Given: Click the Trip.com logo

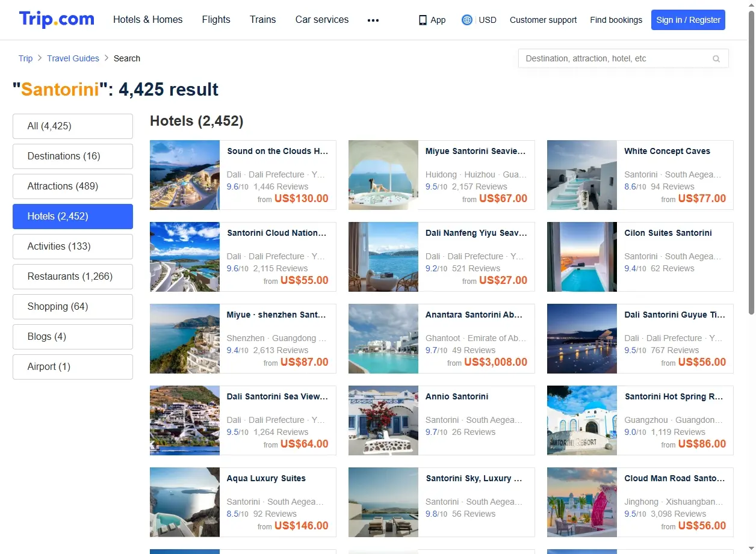Looking at the screenshot, I should tap(57, 19).
